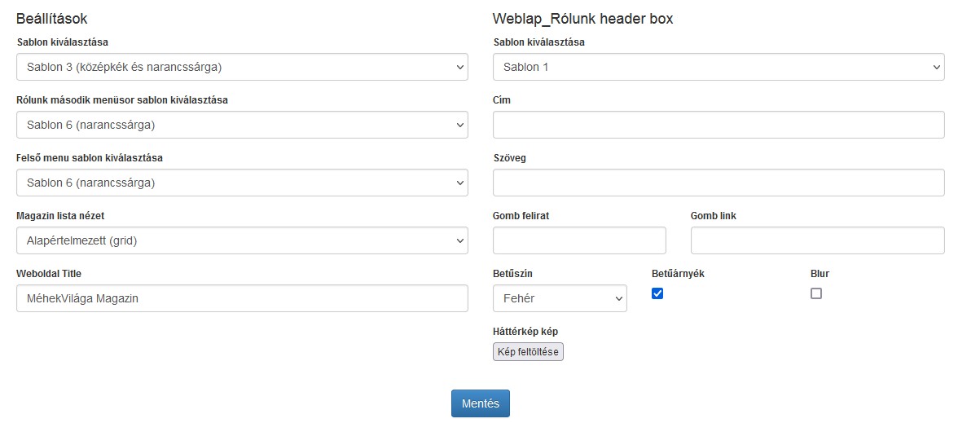
Task: Open the header box Sablon 1 dropdown
Action: coord(719,67)
